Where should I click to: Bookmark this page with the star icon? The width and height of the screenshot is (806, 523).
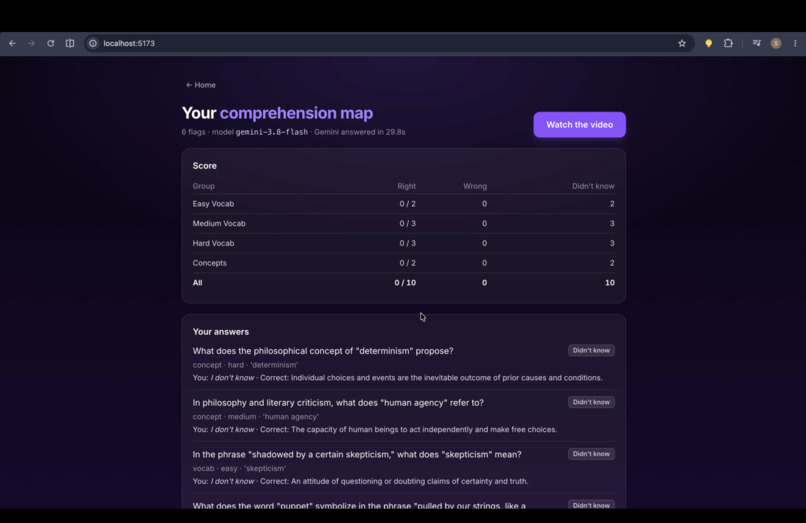tap(682, 43)
